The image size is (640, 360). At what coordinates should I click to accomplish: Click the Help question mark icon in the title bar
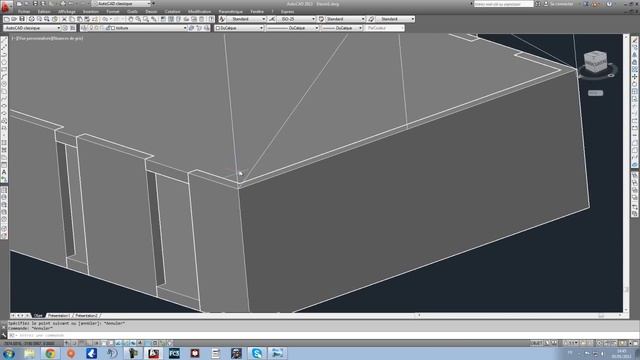click(609, 4)
